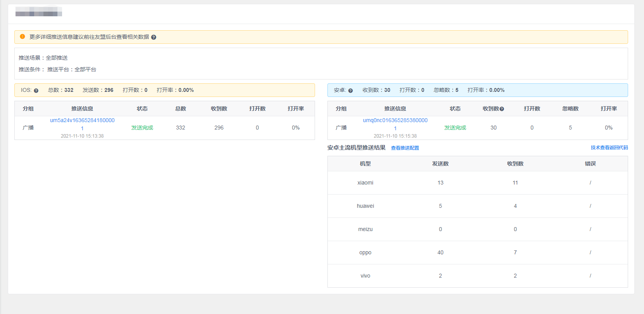Image resolution: width=644 pixels, height=314 pixels.
Task: Click the 机型 column header
Action: coord(365,164)
